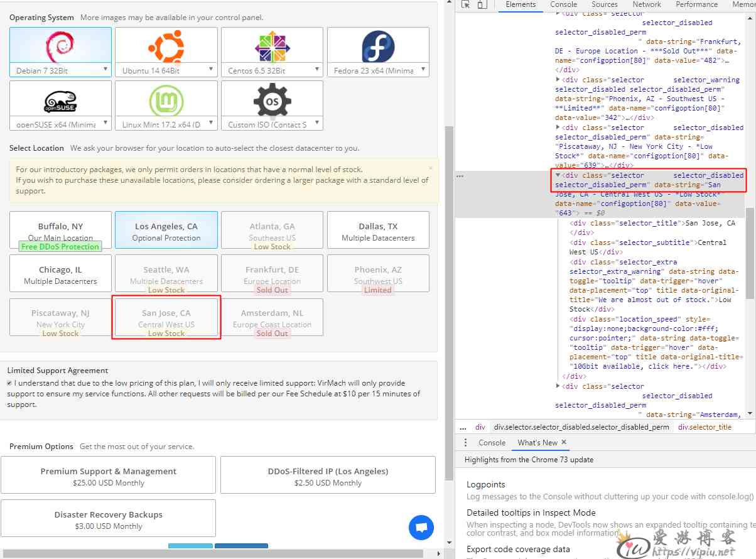Open the Custom ISO version dropdown
Screen dimensions: 756x559
[x=272, y=124]
